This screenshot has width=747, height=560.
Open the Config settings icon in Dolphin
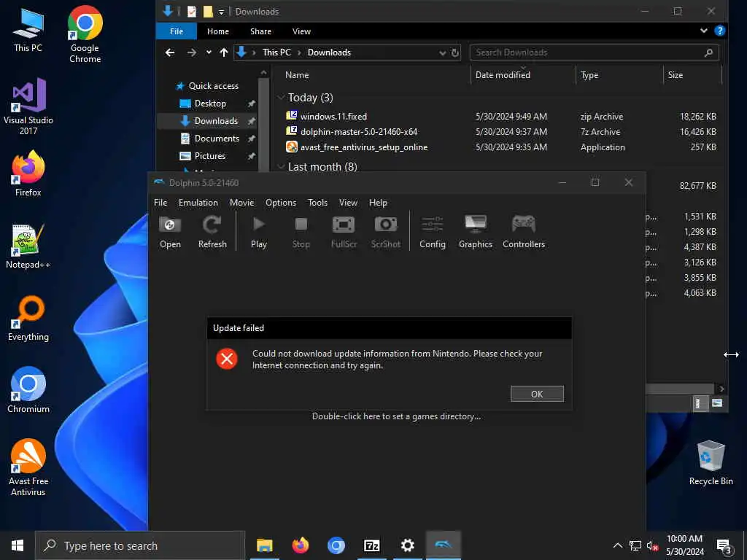433,232
